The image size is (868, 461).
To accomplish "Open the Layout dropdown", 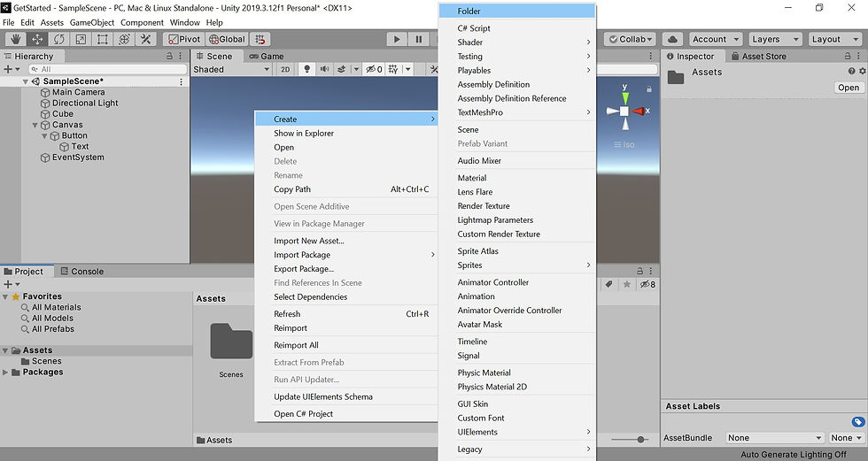I will (834, 39).
